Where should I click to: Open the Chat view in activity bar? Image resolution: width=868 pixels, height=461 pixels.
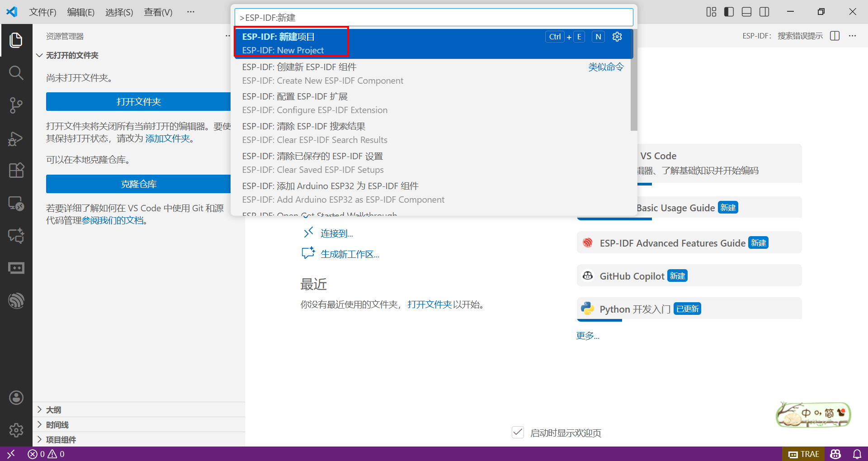point(16,236)
